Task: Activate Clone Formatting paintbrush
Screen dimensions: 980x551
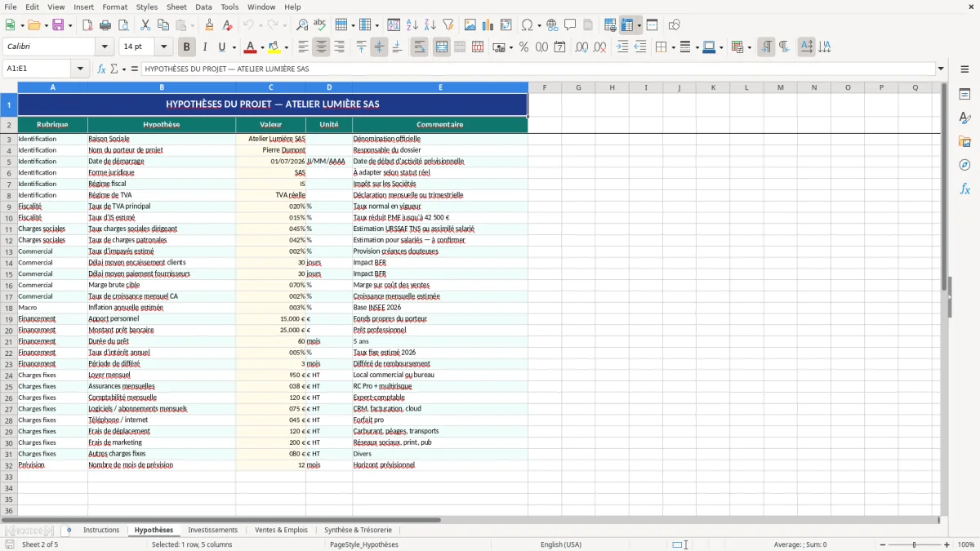Action: (x=209, y=25)
